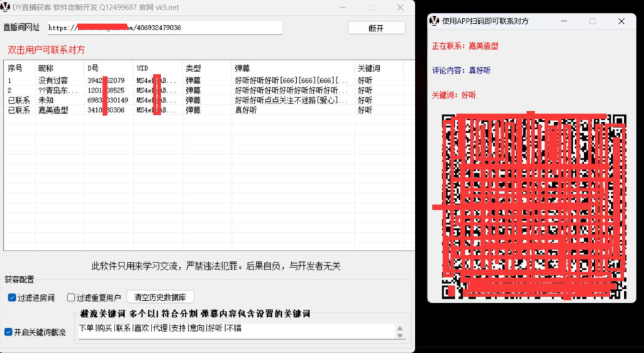644x353 pixels.
Task: Enable the 过滤重复用户 checkbox
Action: point(71,298)
